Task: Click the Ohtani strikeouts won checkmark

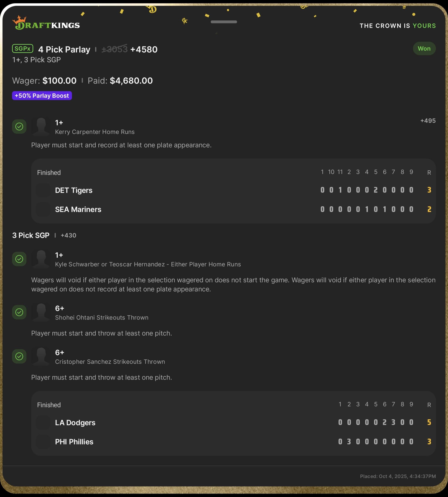Action: [x=19, y=312]
